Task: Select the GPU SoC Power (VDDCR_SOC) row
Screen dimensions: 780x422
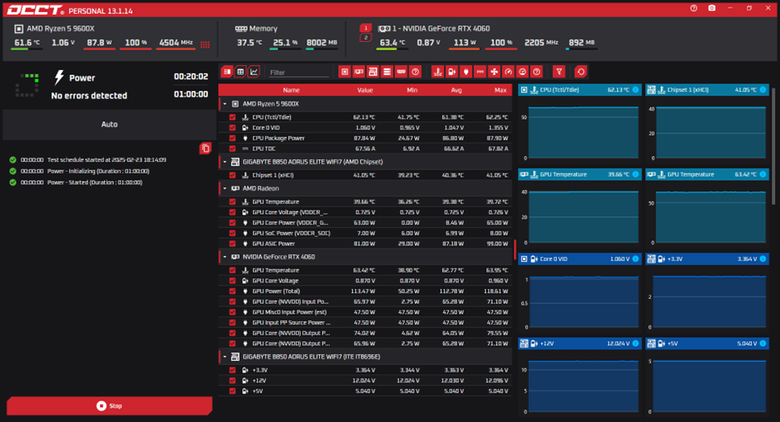Action: 365,233
